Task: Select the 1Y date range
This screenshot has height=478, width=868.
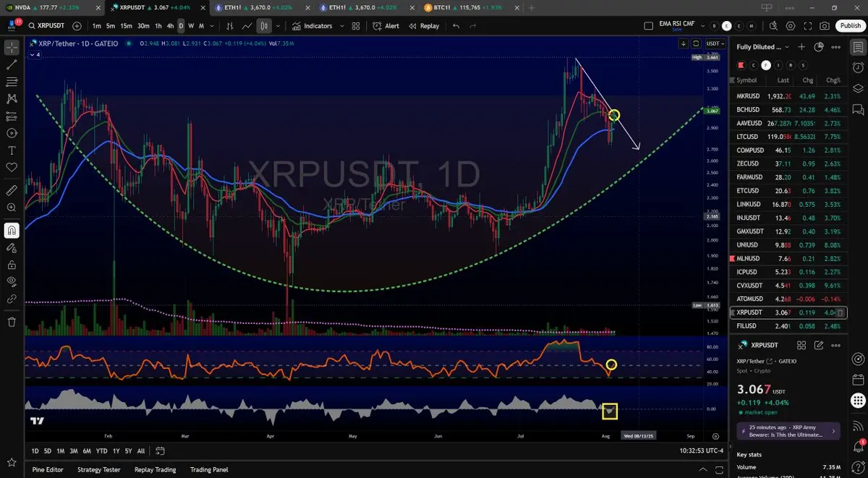Action: (x=116, y=451)
